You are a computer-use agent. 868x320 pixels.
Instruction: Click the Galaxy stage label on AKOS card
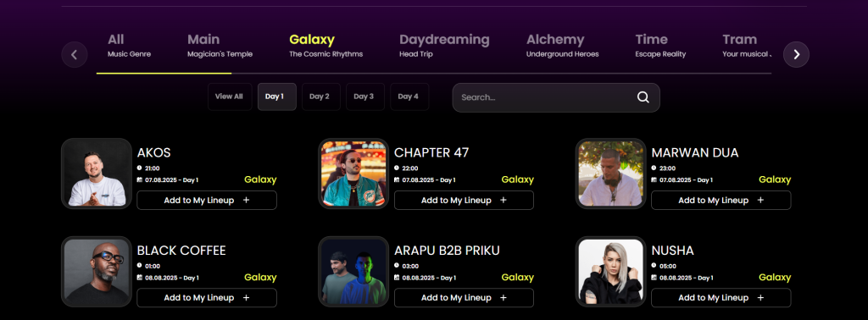click(x=260, y=179)
